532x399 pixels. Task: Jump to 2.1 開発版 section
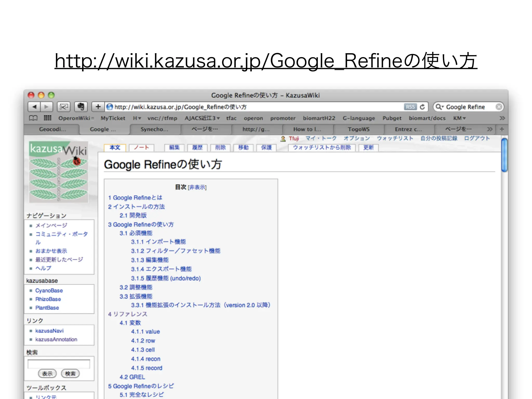(x=133, y=215)
